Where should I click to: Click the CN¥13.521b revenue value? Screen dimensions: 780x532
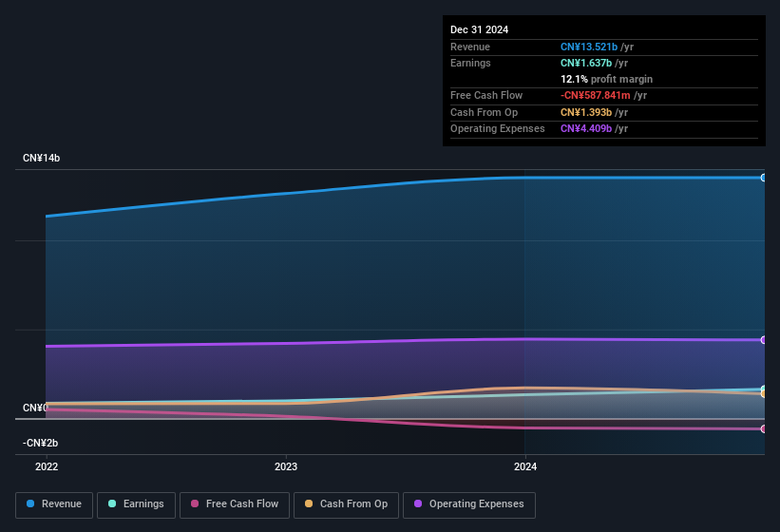[588, 47]
